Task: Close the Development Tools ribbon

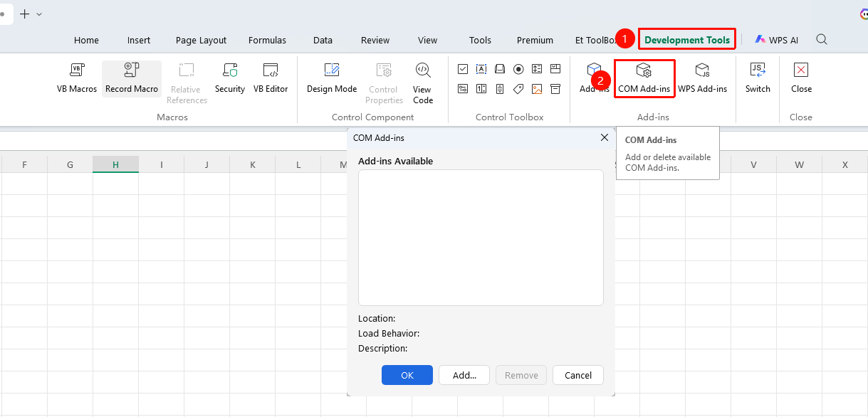Action: click(x=801, y=78)
